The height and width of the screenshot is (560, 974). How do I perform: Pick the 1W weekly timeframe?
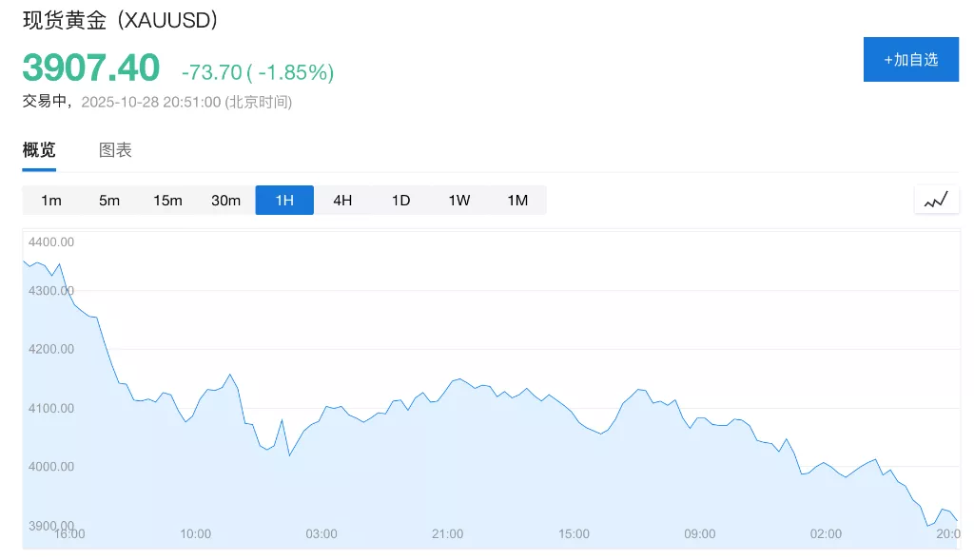coord(459,201)
